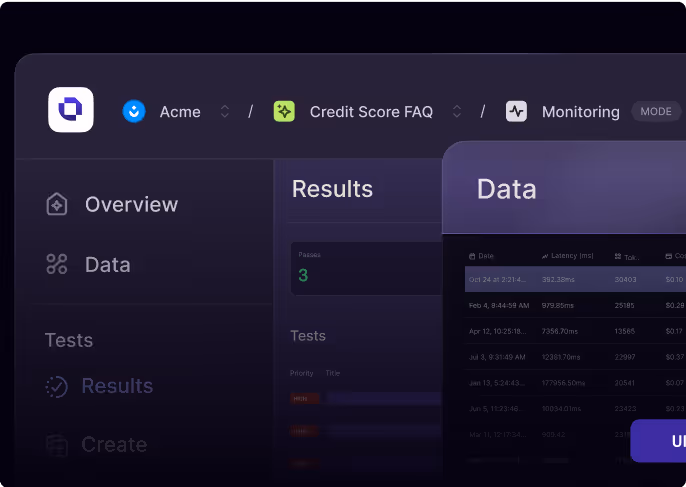
Task: Click the tokens icon in the Tok.. column header
Action: tap(618, 256)
